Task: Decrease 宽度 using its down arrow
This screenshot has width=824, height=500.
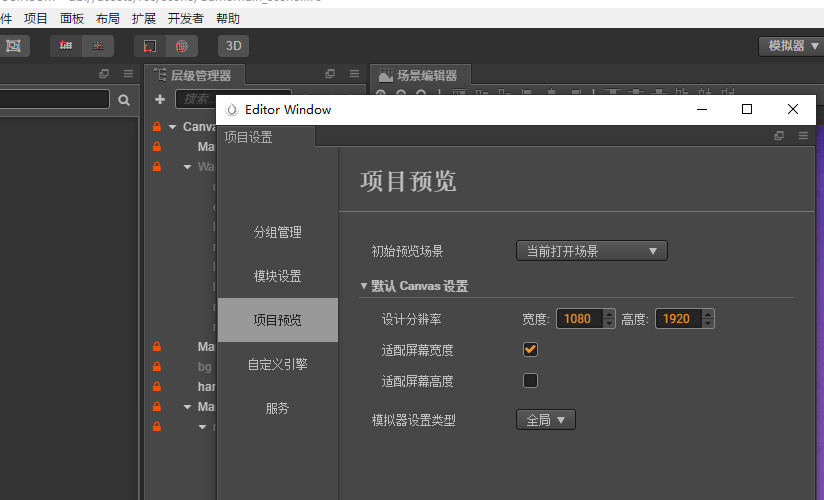Action: (609, 323)
